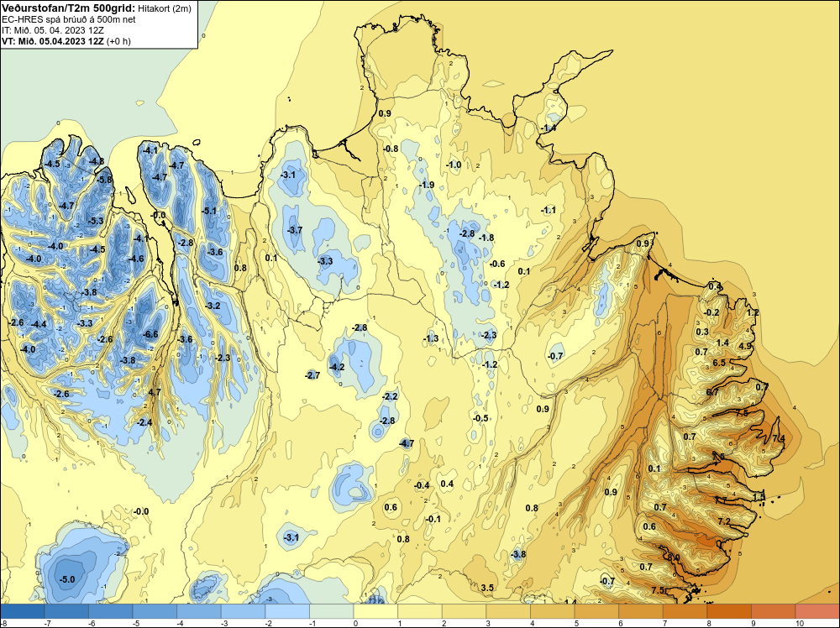Click the '-5.3' temperature value
The height and width of the screenshot is (628, 840).
pos(96,221)
